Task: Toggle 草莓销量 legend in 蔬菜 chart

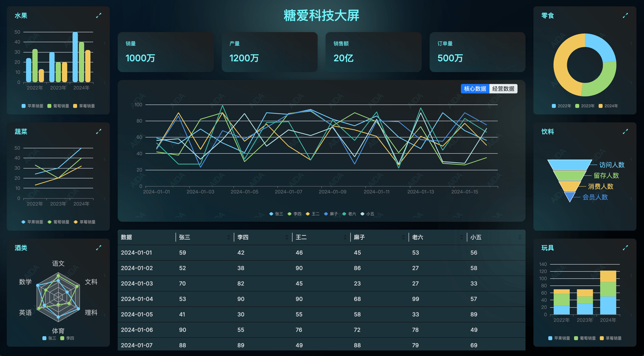Action: 84,222
